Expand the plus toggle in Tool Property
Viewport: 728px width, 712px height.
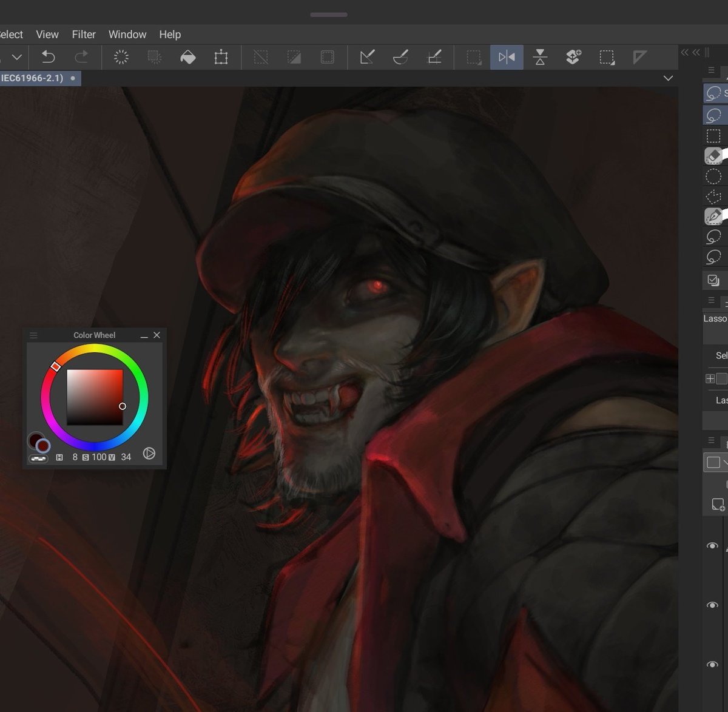710,378
